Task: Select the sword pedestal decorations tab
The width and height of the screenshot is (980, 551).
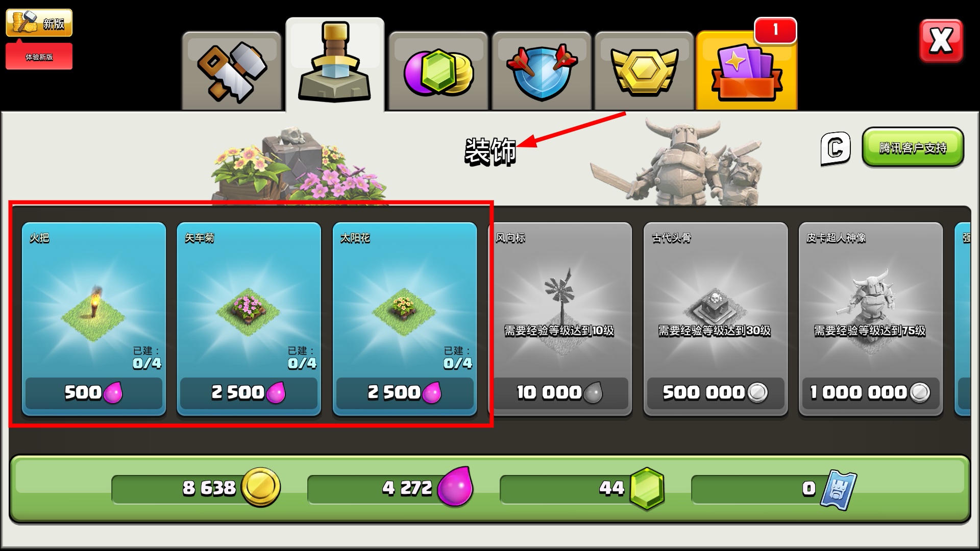Action: tap(335, 64)
